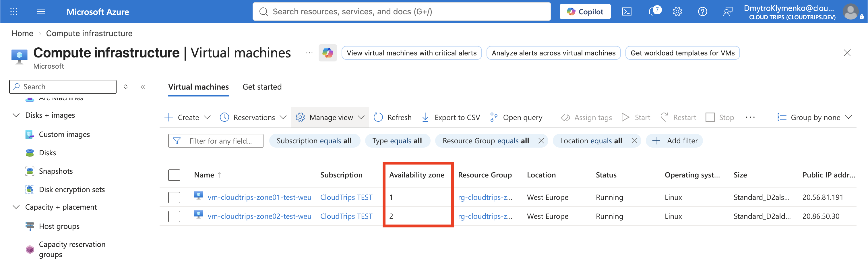Open Disk encryption sets in sidebar
The image size is (868, 259).
(x=72, y=190)
